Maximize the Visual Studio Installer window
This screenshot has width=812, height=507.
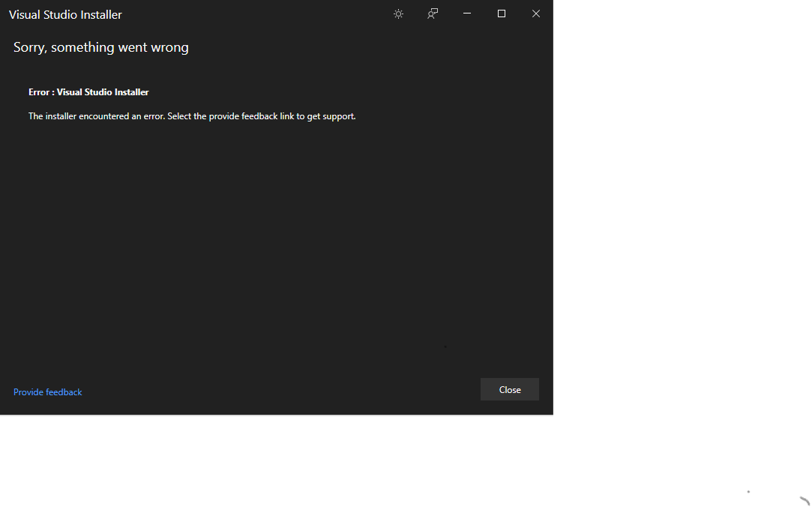[x=502, y=14]
